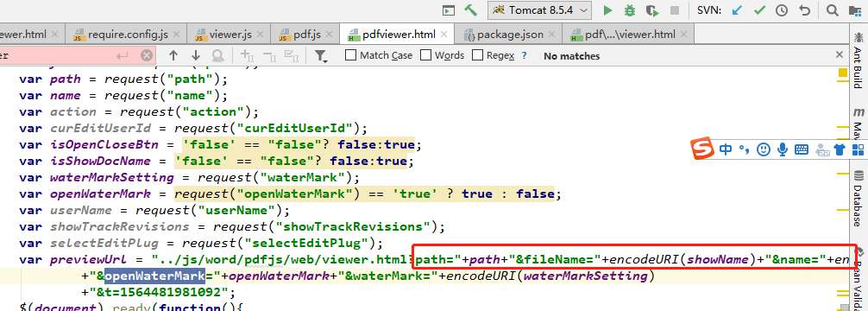Viewport: 868px width, 311px height.
Task: Activate Sogou microphone voice input
Action: 783,149
